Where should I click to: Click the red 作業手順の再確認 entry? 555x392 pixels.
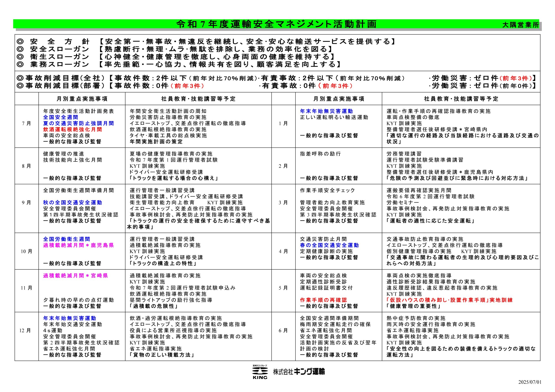(x=323, y=300)
